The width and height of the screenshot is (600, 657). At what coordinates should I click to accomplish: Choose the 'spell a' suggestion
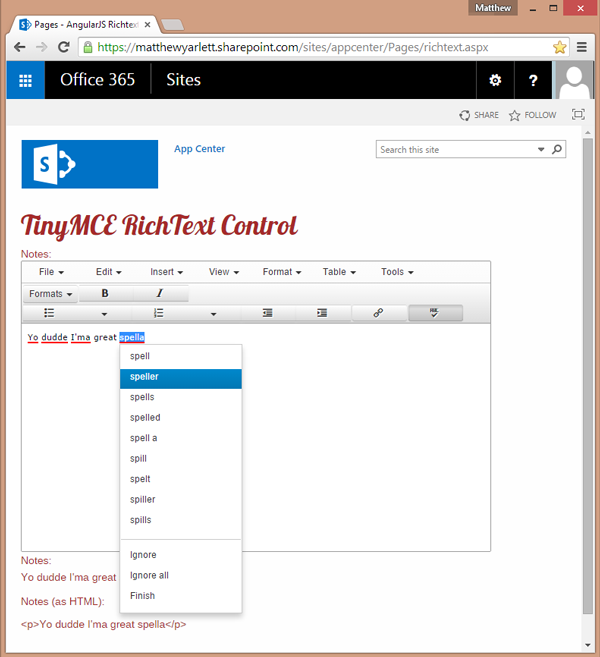(181, 438)
